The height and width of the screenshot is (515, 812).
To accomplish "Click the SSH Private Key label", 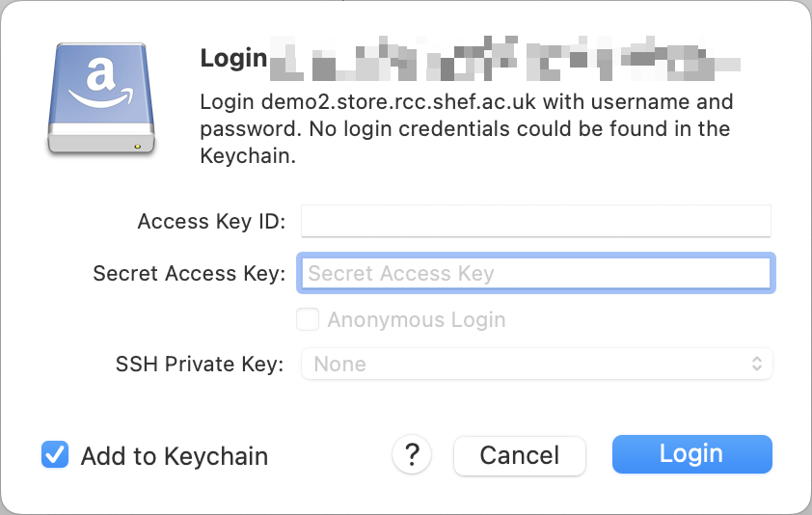I will (x=200, y=365).
